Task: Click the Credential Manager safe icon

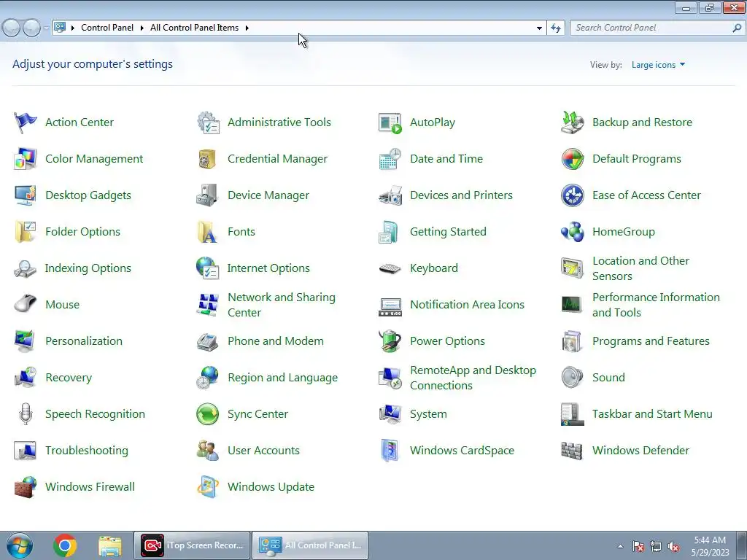Action: (207, 159)
